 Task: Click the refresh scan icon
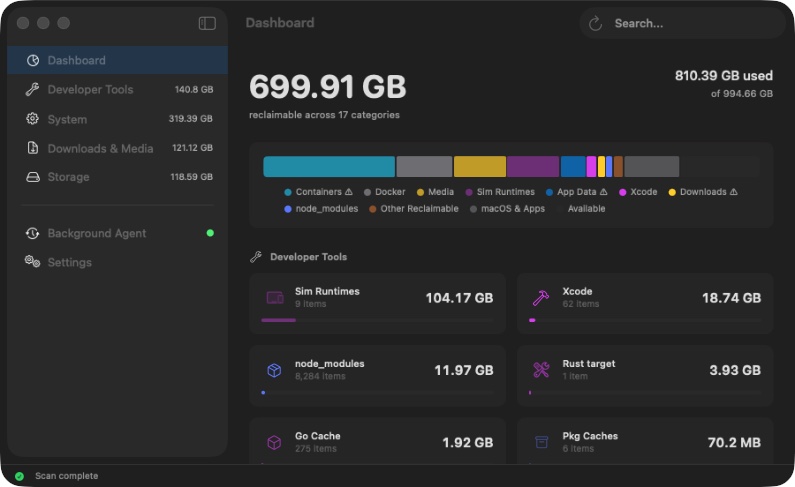(x=595, y=23)
